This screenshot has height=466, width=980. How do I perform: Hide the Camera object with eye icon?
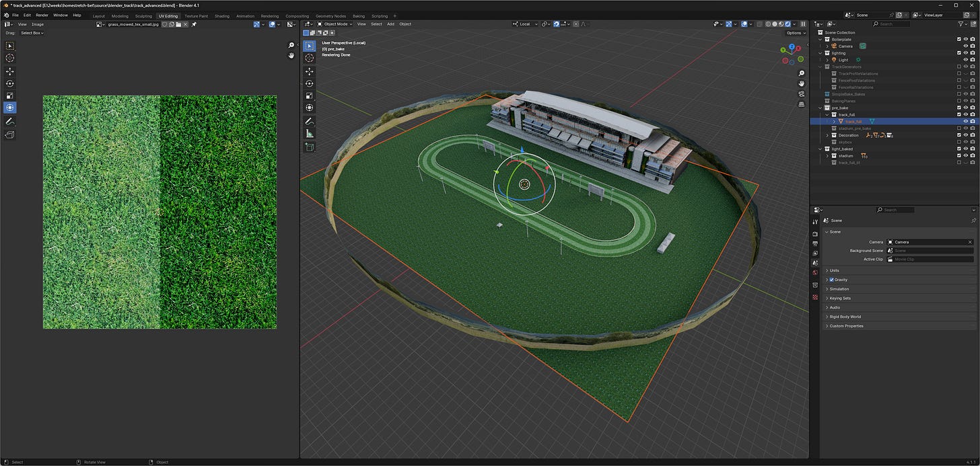965,46
